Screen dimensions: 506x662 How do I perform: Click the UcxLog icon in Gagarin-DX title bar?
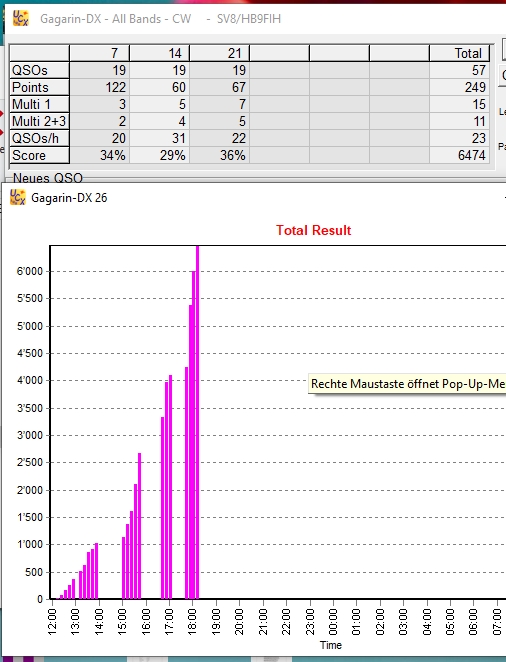[20, 19]
